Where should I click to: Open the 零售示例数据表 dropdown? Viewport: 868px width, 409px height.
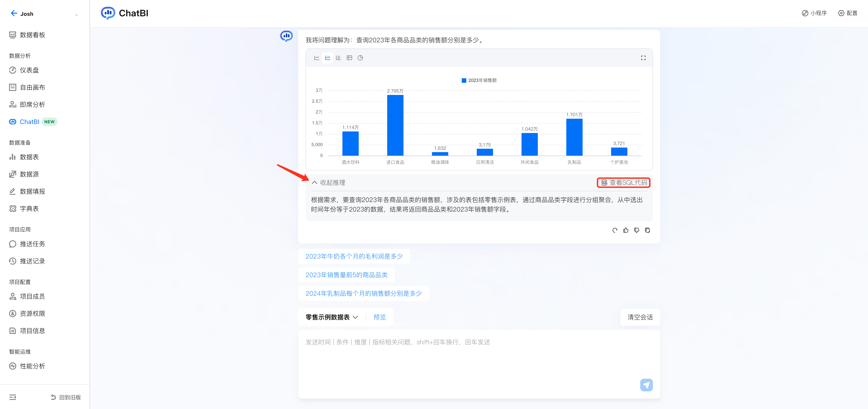332,317
